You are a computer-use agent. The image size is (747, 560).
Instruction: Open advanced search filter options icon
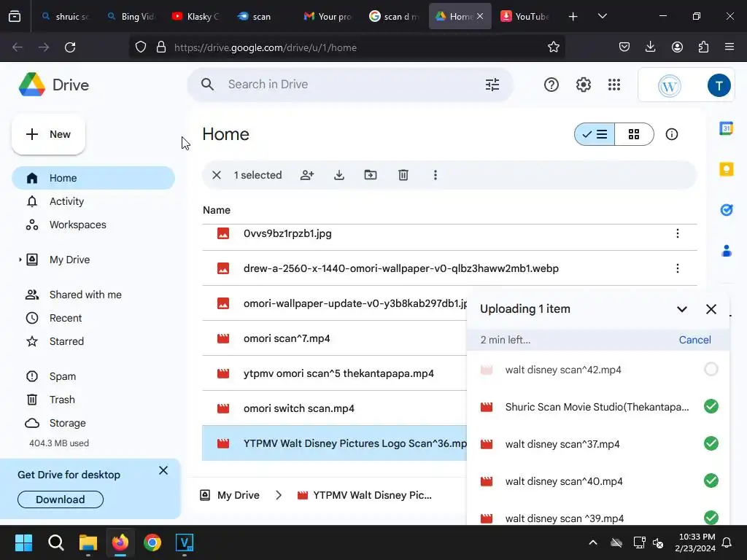pyautogui.click(x=492, y=85)
